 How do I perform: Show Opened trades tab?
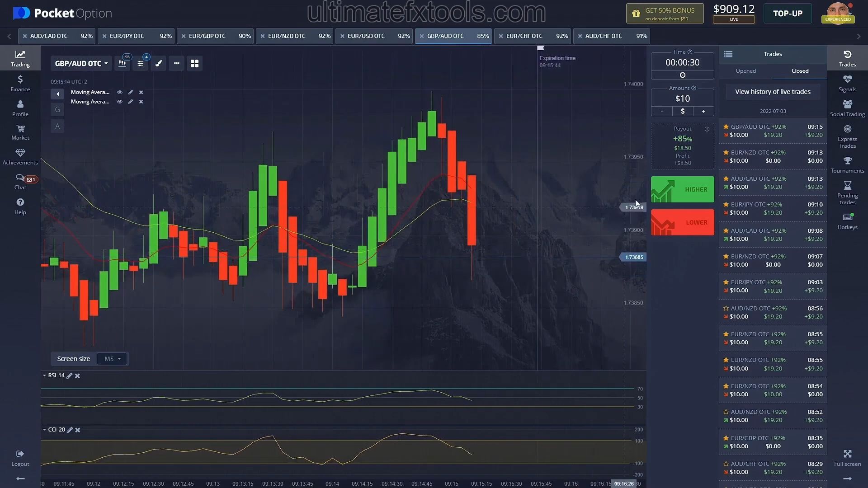[x=745, y=71]
